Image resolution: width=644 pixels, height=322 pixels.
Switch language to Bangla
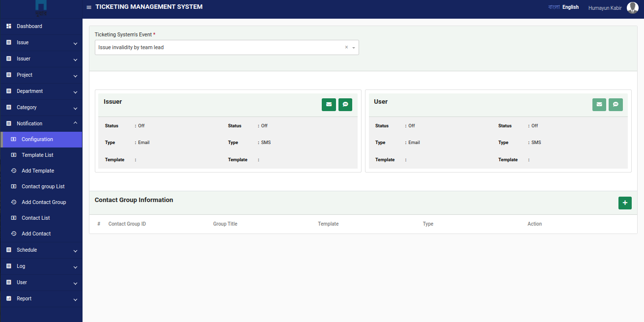coord(554,7)
